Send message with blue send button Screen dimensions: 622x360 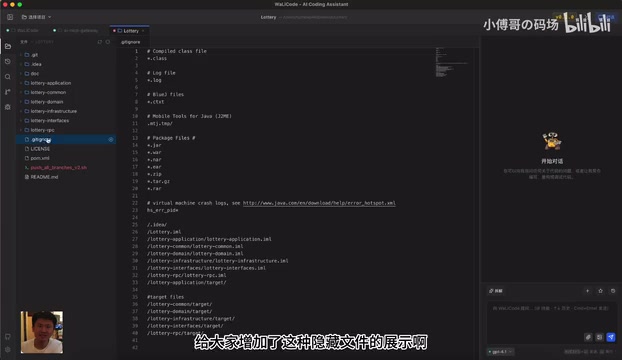pyautogui.click(x=611, y=337)
